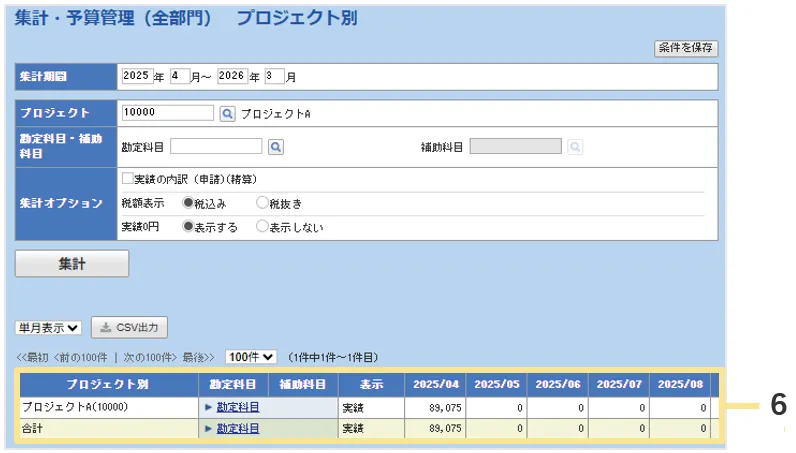Expand the 100件 page size dropdown

(x=251, y=357)
